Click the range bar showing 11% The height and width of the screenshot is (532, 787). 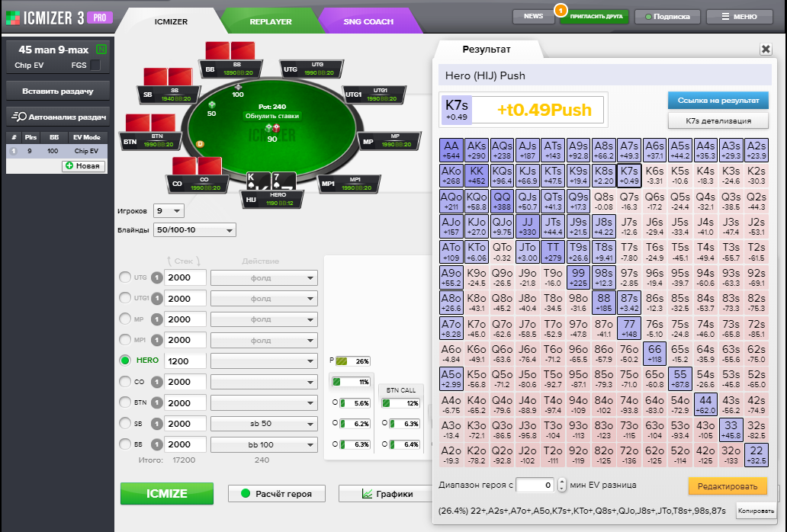tap(351, 382)
